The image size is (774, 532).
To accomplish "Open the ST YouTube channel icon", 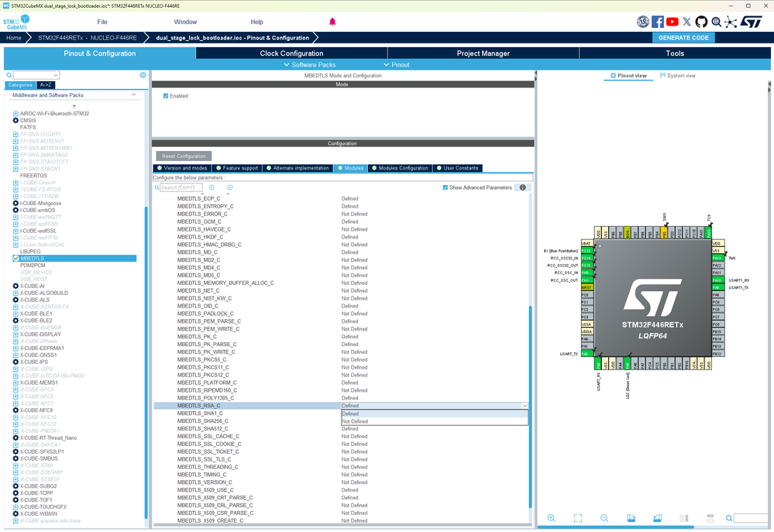I will point(672,22).
